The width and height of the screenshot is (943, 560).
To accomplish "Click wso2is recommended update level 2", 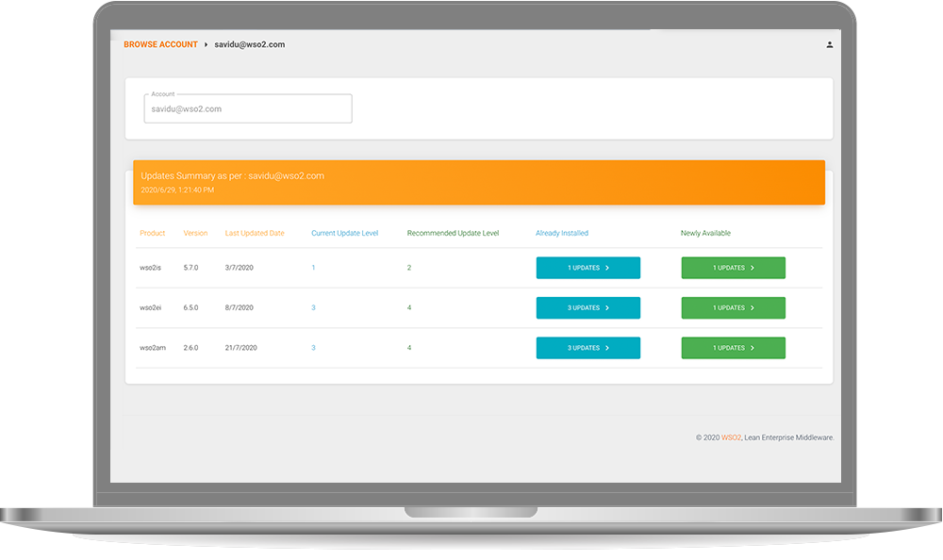I will pos(409,268).
